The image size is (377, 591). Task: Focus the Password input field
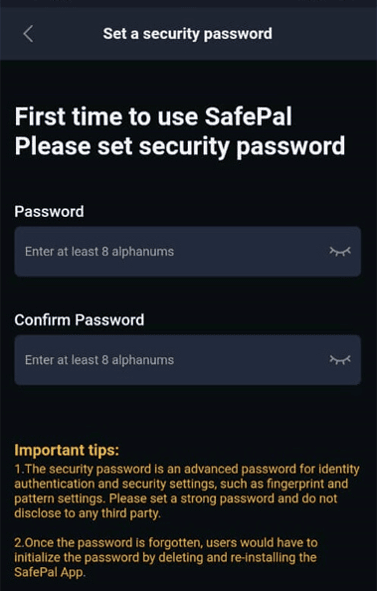[x=187, y=251]
